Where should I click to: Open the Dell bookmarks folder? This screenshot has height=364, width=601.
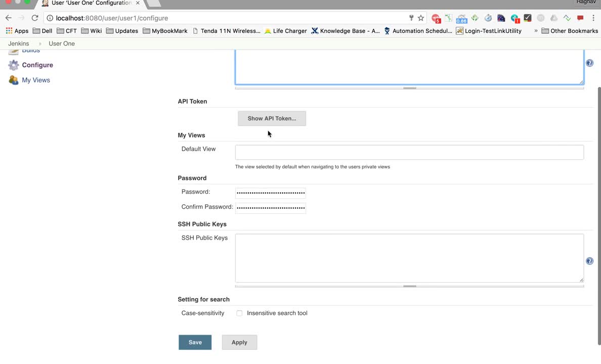pyautogui.click(x=42, y=31)
